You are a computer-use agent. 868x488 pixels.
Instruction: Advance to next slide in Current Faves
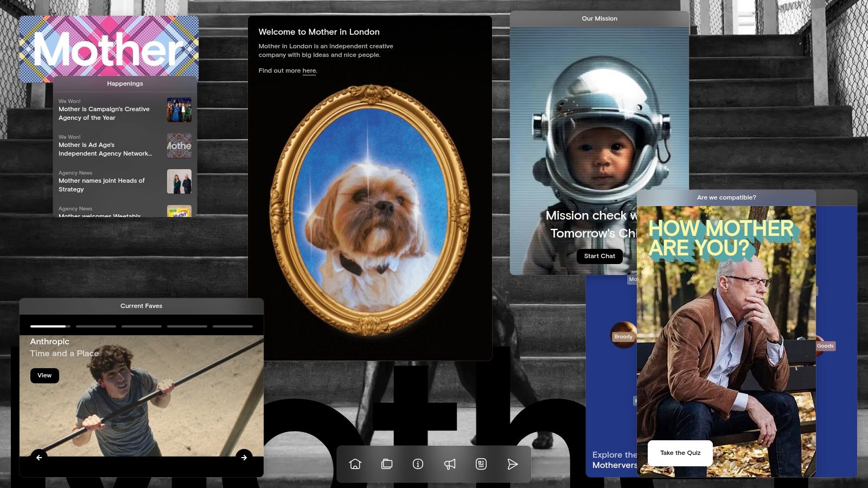coord(244,458)
